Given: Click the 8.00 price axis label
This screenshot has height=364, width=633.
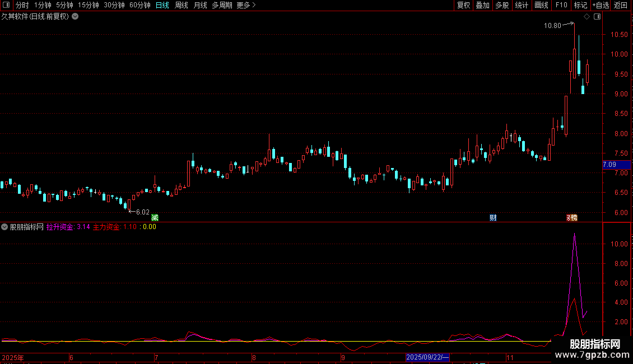Looking at the screenshot, I should pyautogui.click(x=621, y=134).
